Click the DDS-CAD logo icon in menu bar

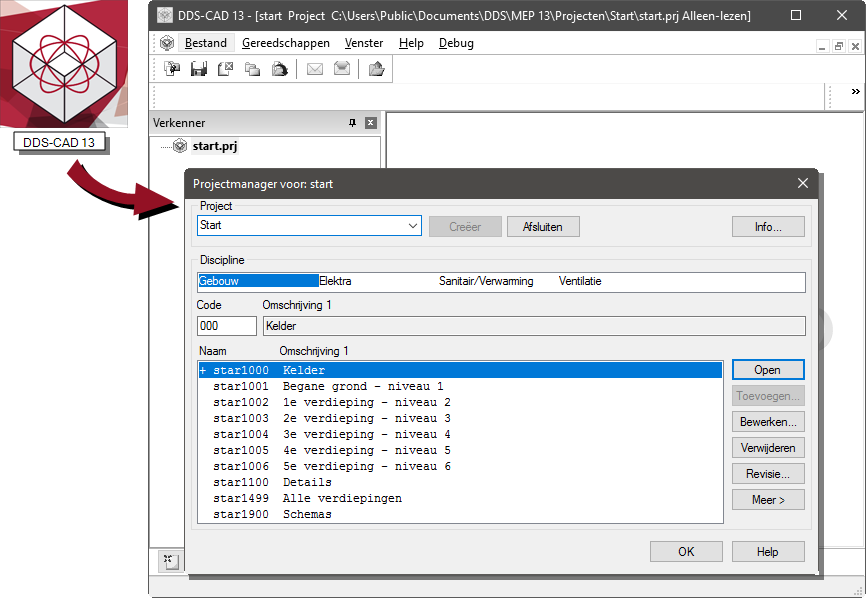coord(167,43)
